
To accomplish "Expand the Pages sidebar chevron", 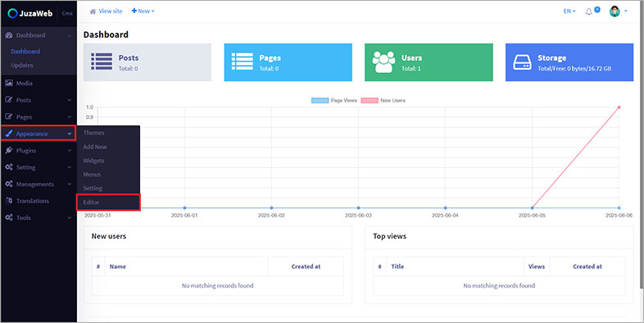I will pos(70,117).
